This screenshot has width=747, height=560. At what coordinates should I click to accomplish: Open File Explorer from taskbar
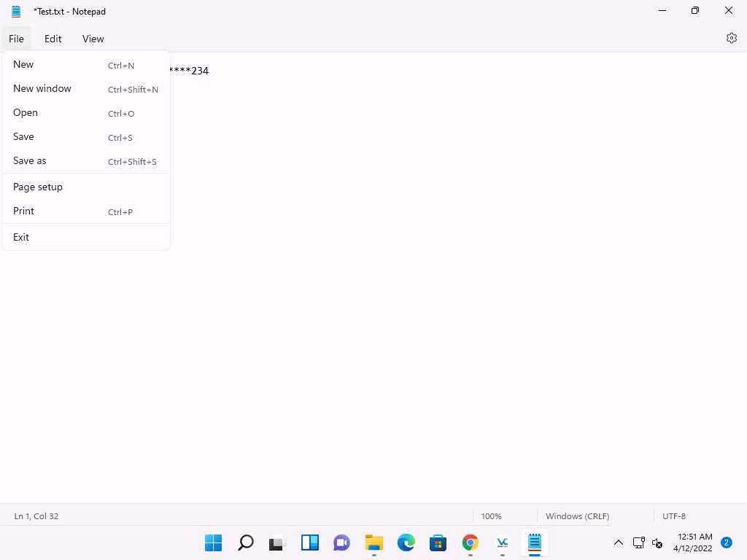click(x=374, y=542)
